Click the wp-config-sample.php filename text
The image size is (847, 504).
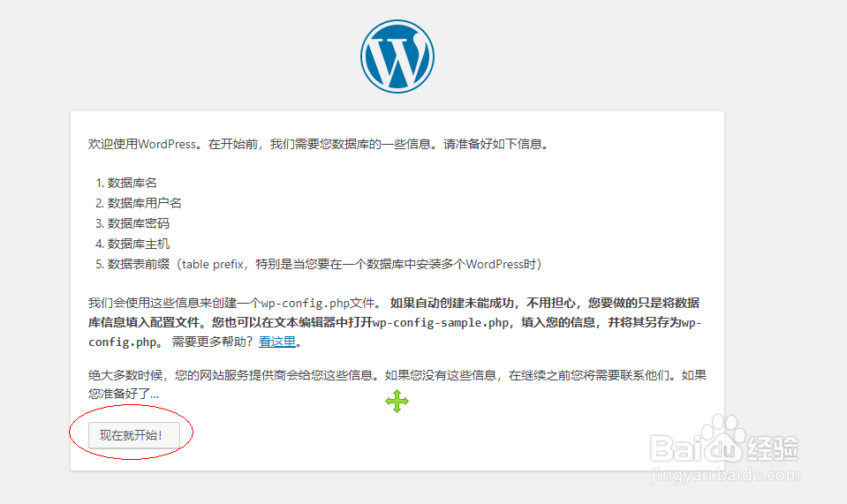click(441, 323)
